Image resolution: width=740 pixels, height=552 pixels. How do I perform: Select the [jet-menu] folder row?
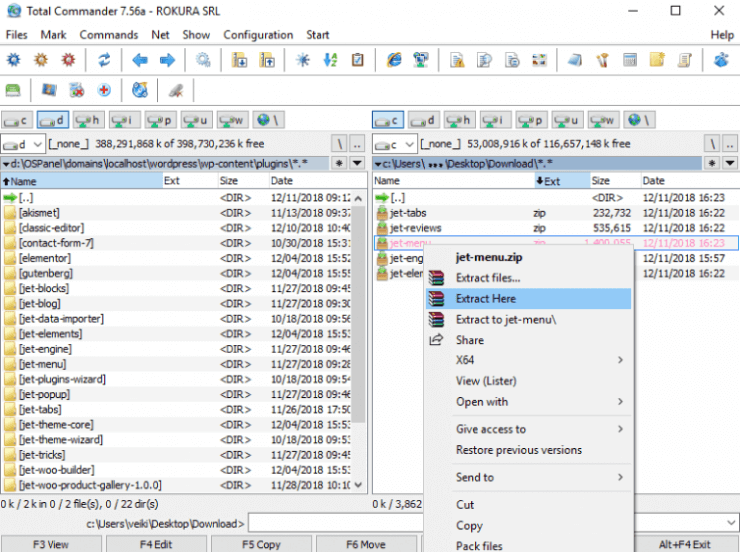pyautogui.click(x=176, y=364)
